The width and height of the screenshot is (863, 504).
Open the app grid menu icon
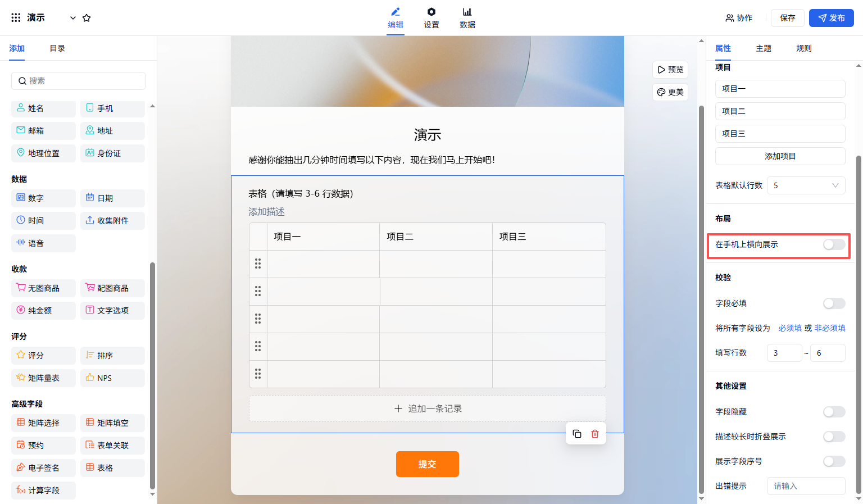click(16, 18)
